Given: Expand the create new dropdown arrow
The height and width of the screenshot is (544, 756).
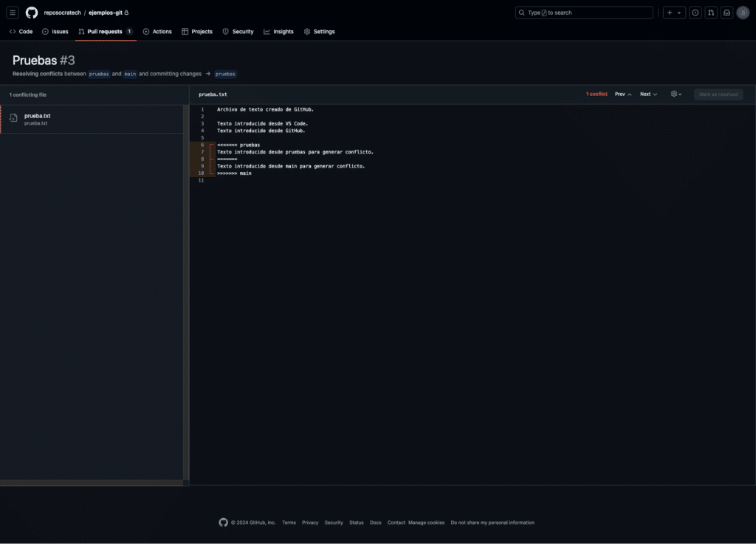Looking at the screenshot, I should (x=679, y=13).
